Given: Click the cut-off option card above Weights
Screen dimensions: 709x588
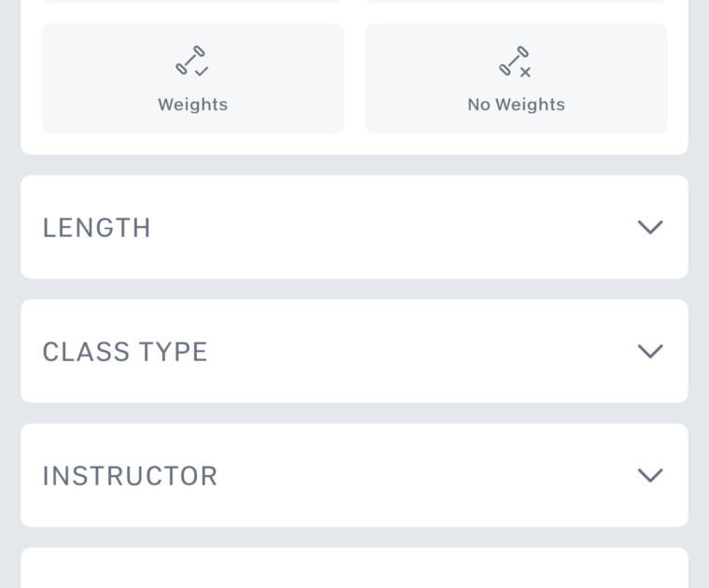Looking at the screenshot, I should tap(192, 1).
